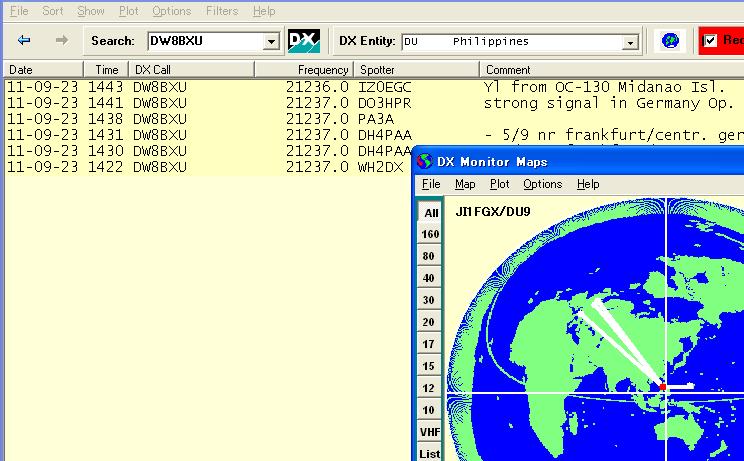The width and height of the screenshot is (744, 461).
Task: Select the 10 meter band button
Action: tap(430, 410)
